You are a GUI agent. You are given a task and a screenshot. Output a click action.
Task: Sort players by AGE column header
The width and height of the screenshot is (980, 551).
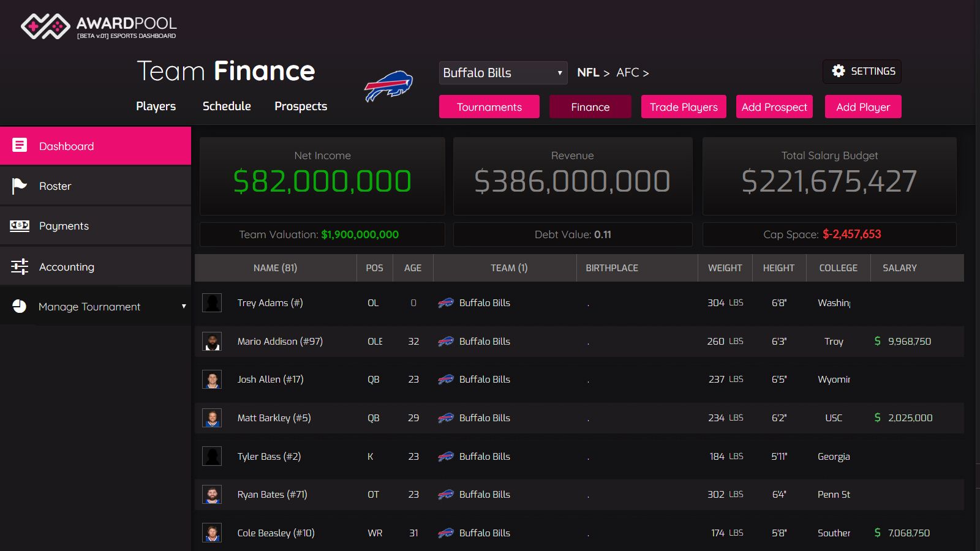(x=412, y=268)
